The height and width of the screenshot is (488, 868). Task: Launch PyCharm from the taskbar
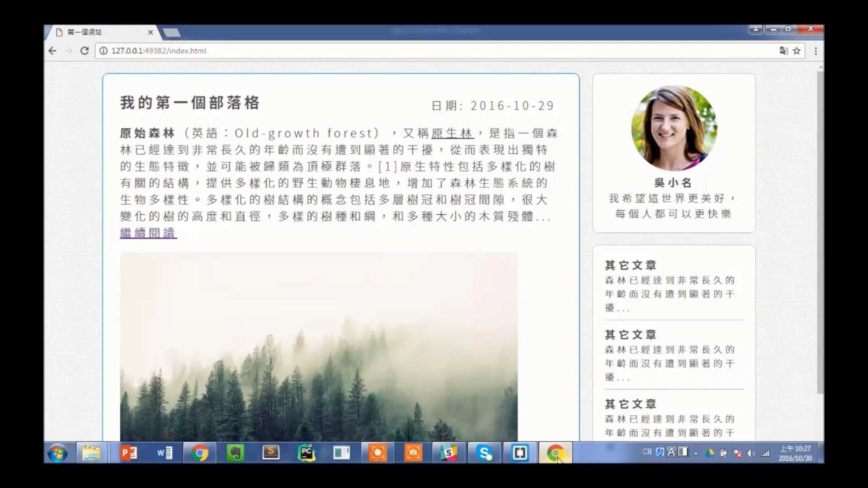point(306,453)
